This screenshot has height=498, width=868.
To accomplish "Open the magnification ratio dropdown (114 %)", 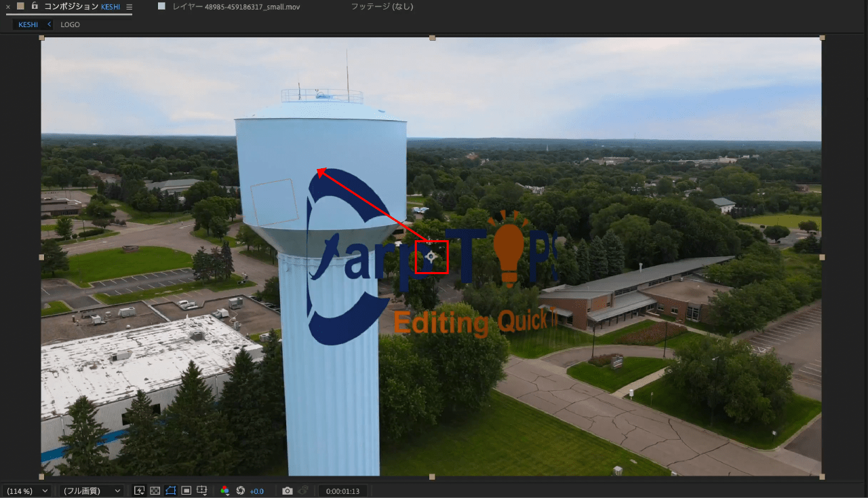I will coord(26,491).
